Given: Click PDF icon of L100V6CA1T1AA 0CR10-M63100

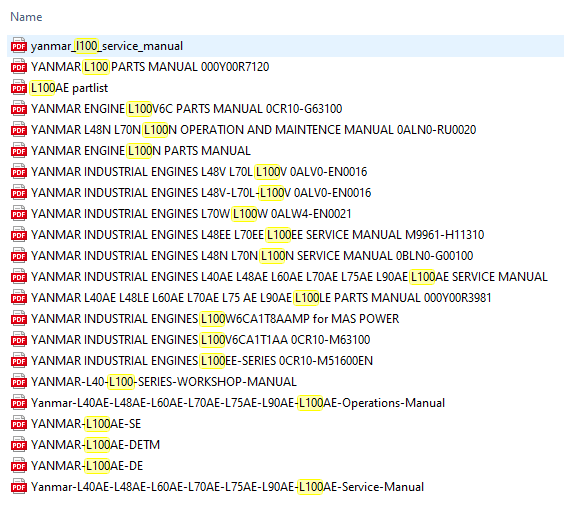Looking at the screenshot, I should [x=19, y=340].
